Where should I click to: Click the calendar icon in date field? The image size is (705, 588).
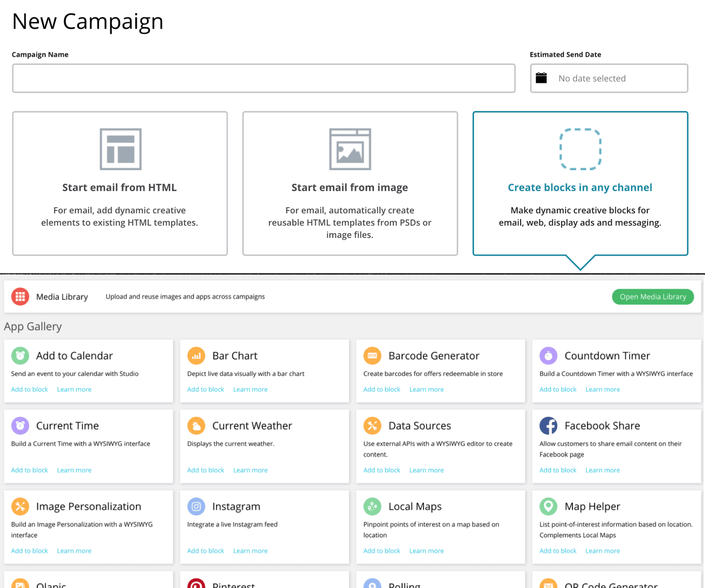point(541,78)
